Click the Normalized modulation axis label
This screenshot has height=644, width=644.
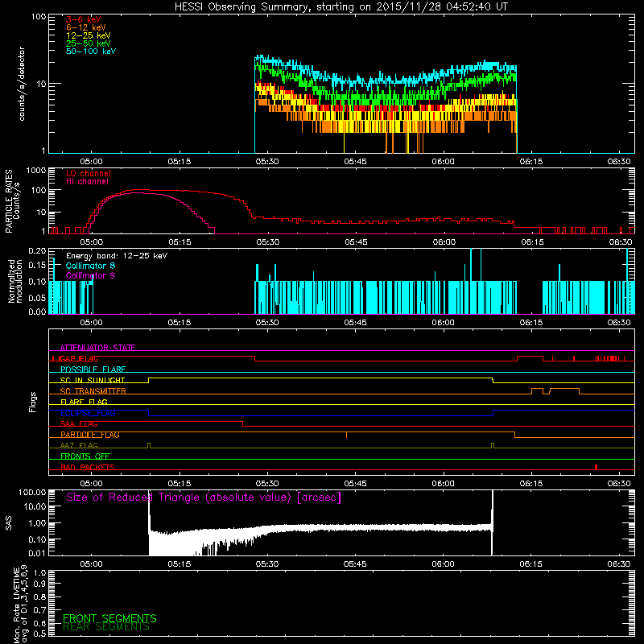pos(14,281)
